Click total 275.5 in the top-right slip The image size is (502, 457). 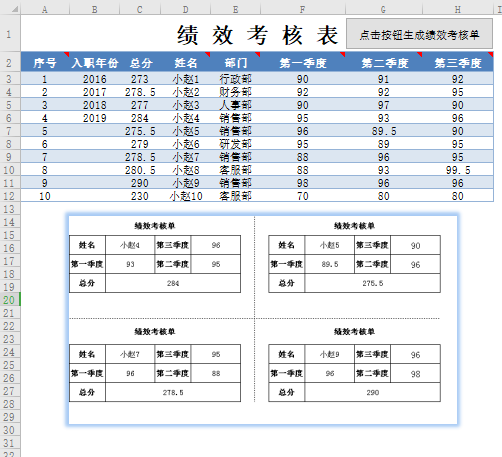[373, 283]
